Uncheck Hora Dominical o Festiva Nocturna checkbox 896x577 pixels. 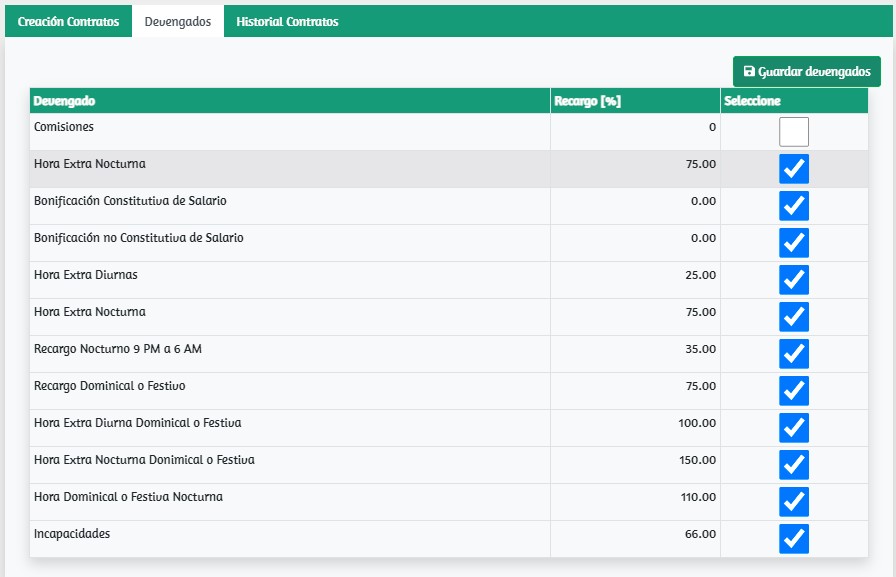click(x=794, y=502)
